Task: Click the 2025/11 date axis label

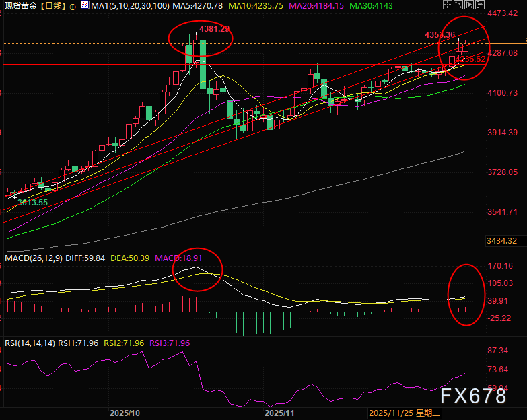Action: pos(279,413)
